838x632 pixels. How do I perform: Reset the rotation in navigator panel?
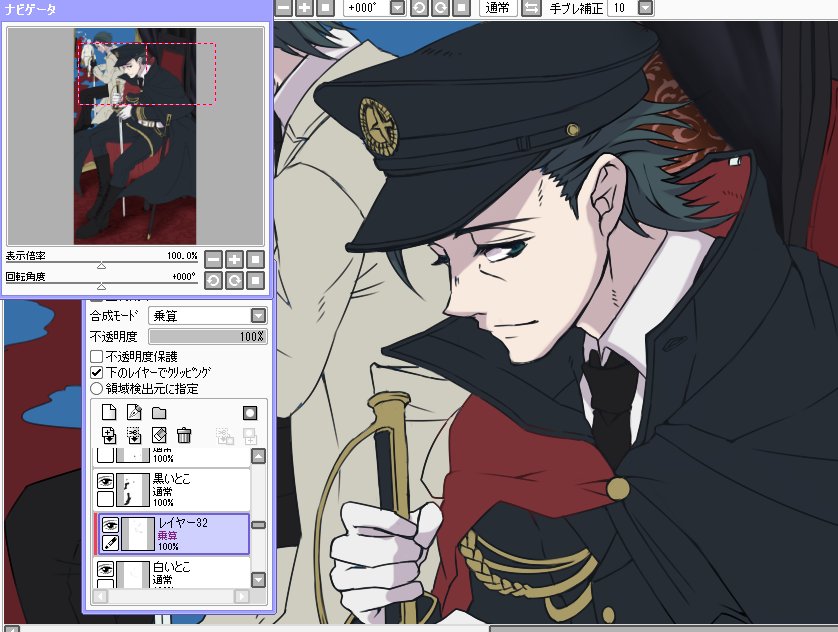coord(255,280)
